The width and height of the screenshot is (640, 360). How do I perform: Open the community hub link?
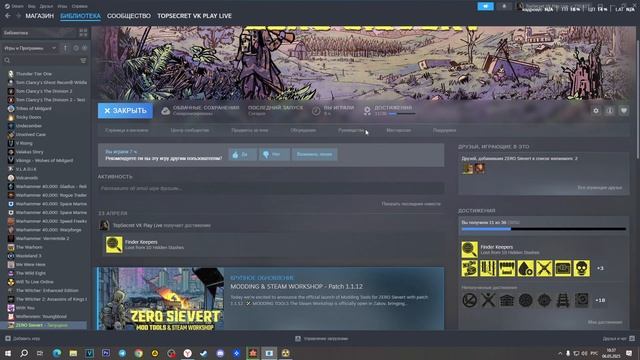190,131
